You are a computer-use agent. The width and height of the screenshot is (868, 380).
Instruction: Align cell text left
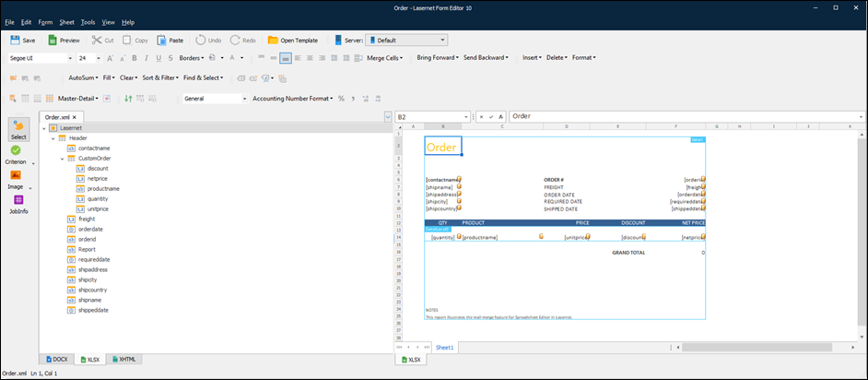coord(298,57)
